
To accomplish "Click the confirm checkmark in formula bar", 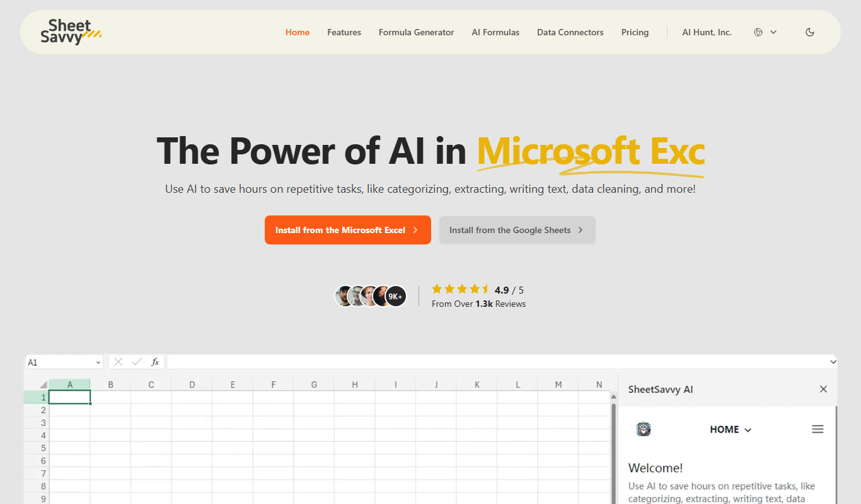I will click(x=137, y=362).
